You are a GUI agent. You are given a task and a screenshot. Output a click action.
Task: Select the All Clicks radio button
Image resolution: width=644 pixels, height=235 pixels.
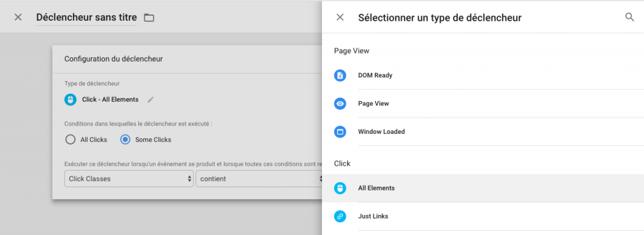coord(70,140)
